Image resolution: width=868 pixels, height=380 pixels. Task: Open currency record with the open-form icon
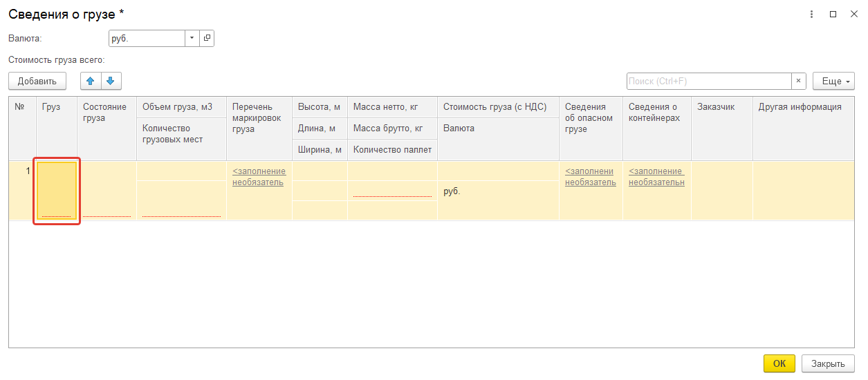coord(207,39)
